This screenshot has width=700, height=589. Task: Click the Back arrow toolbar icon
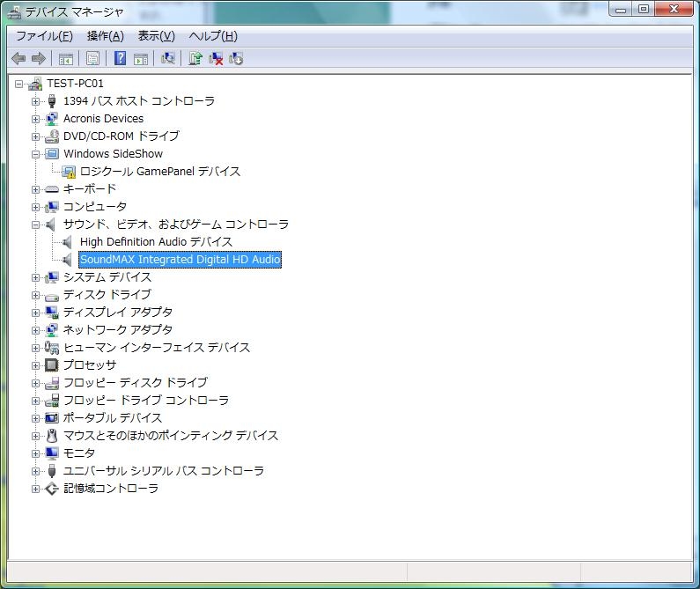coord(18,58)
